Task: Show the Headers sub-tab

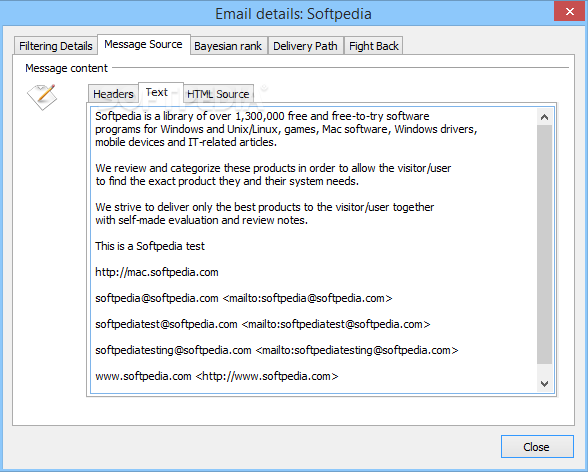Action: click(x=113, y=94)
